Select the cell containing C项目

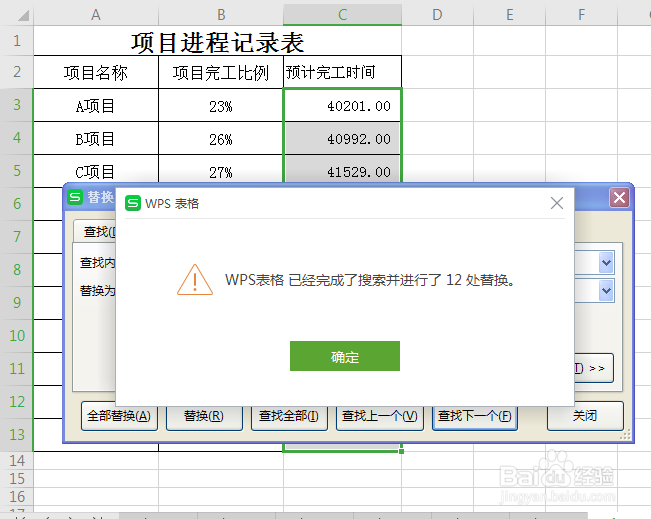[x=96, y=171]
